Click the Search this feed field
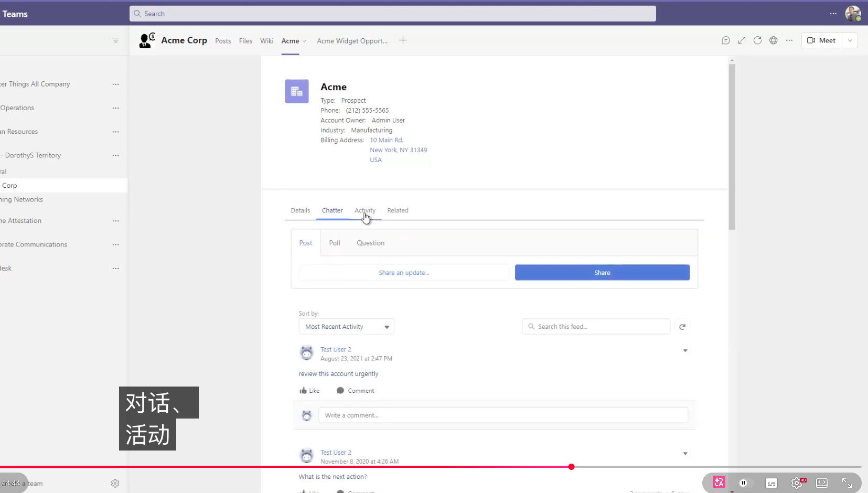Image resolution: width=868 pixels, height=493 pixels. 596,327
